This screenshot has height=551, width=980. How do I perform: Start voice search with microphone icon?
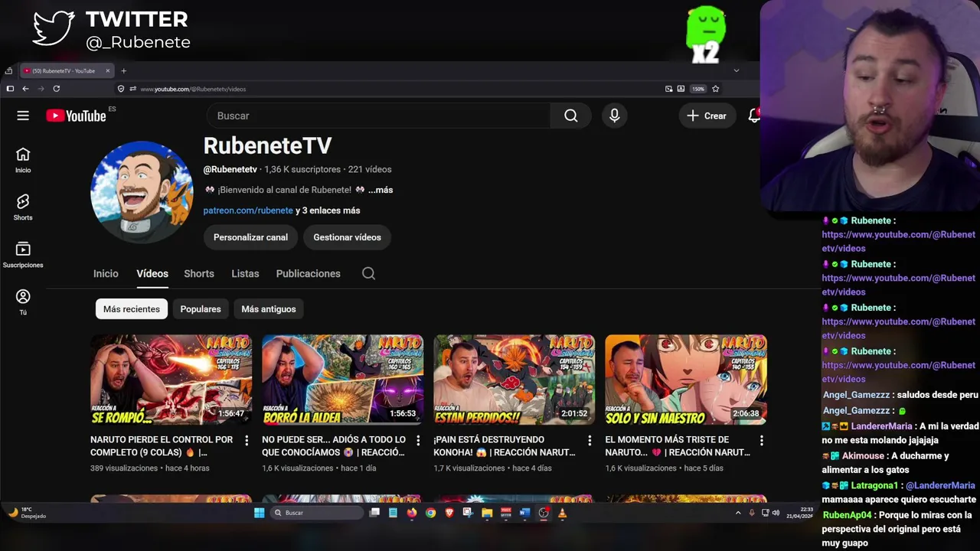[614, 116]
